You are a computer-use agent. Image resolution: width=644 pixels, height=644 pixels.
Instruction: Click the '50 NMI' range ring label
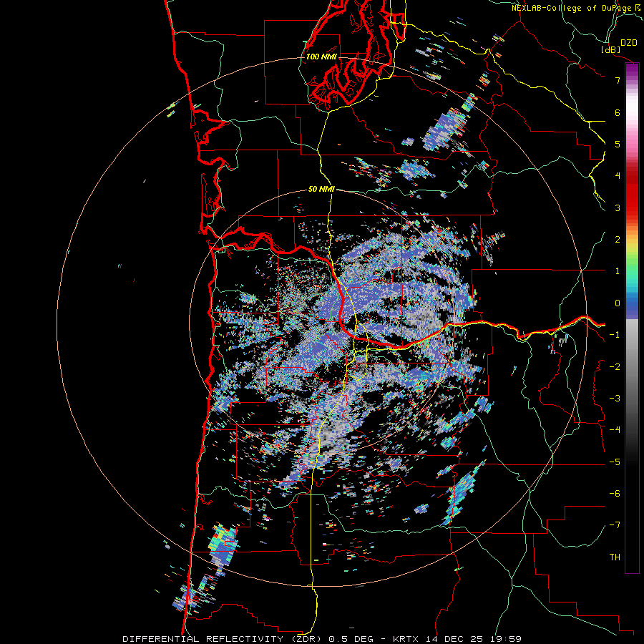point(321,190)
